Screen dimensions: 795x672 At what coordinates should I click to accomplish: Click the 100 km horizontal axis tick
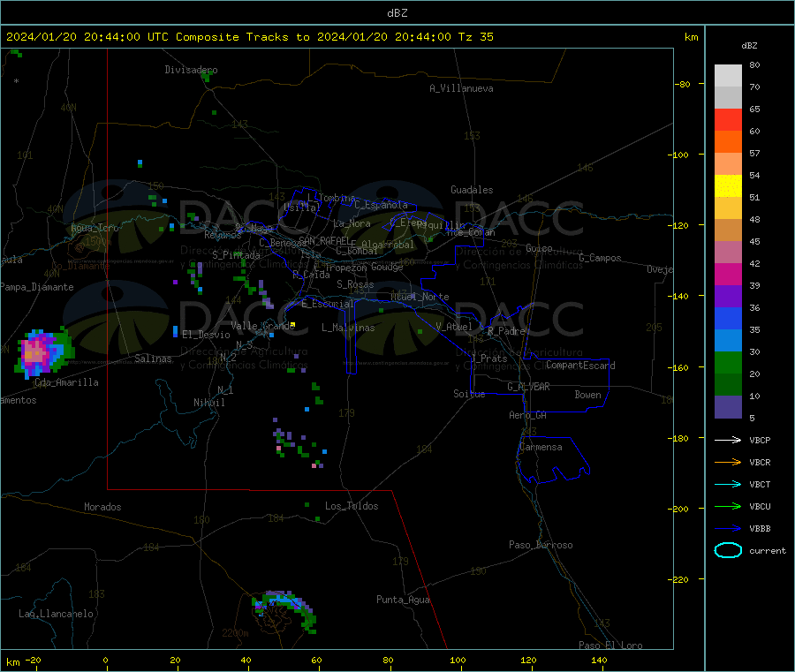tap(458, 660)
